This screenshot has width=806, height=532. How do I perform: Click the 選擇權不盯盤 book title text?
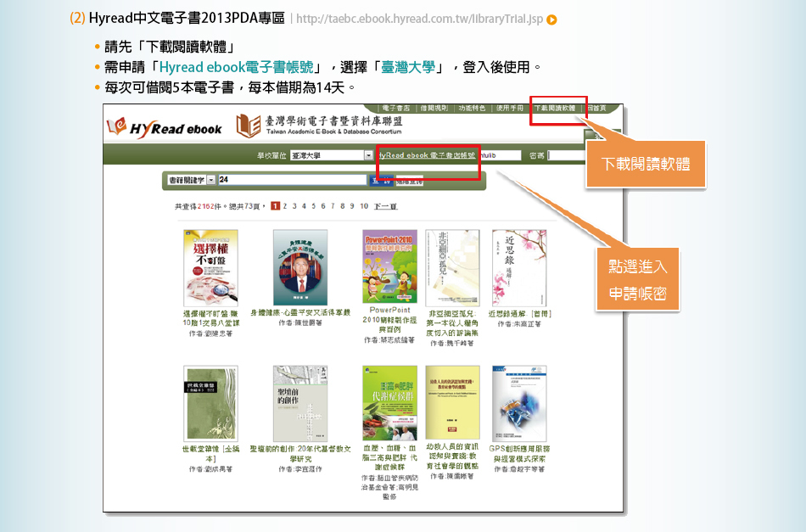click(210, 318)
